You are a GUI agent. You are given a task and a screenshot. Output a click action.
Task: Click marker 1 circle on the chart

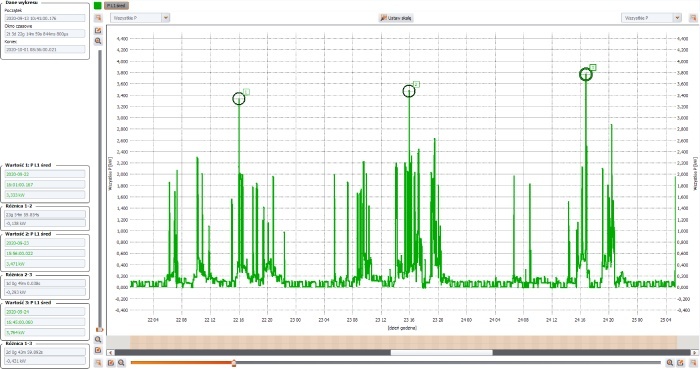coord(239,99)
